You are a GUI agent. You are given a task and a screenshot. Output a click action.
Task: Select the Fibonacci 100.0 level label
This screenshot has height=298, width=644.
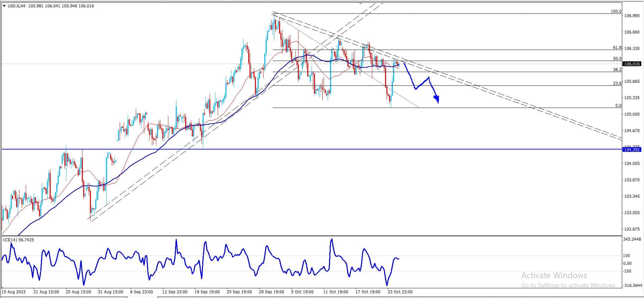coord(616,11)
